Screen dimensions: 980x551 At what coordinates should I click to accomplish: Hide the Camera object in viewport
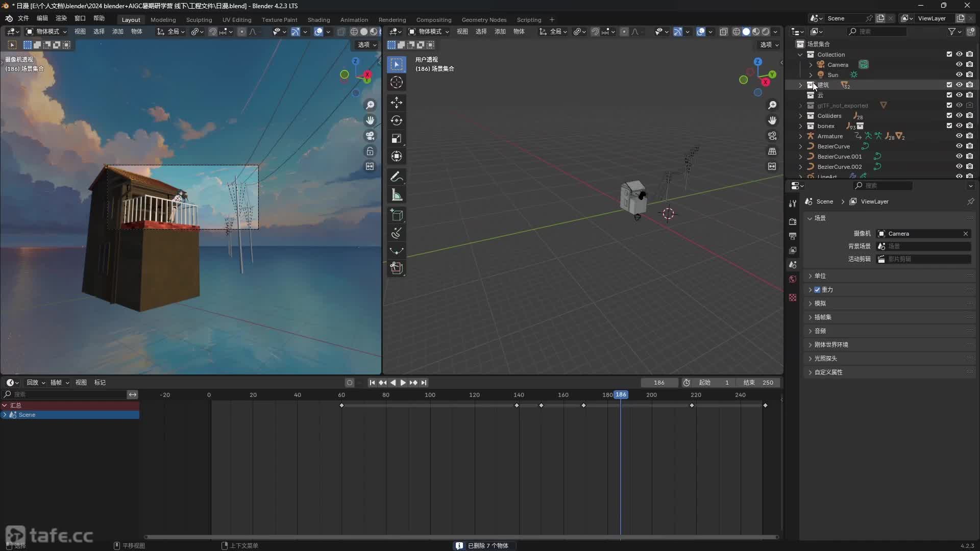959,65
